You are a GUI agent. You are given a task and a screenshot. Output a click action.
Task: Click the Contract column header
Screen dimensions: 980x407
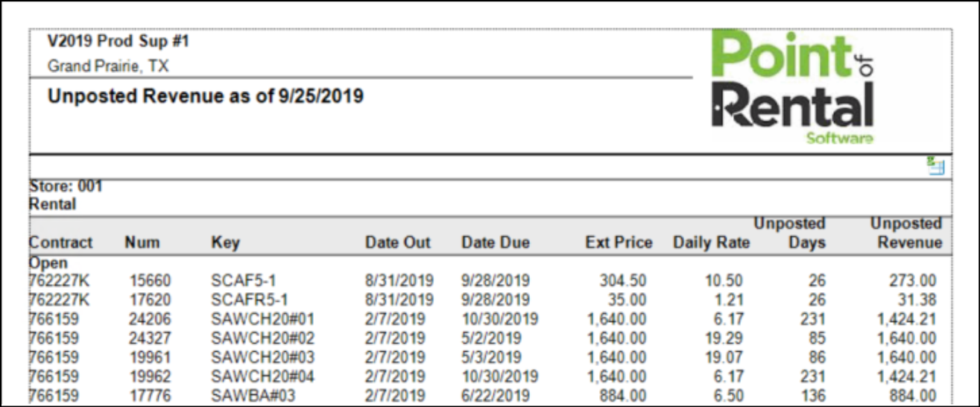tap(60, 242)
